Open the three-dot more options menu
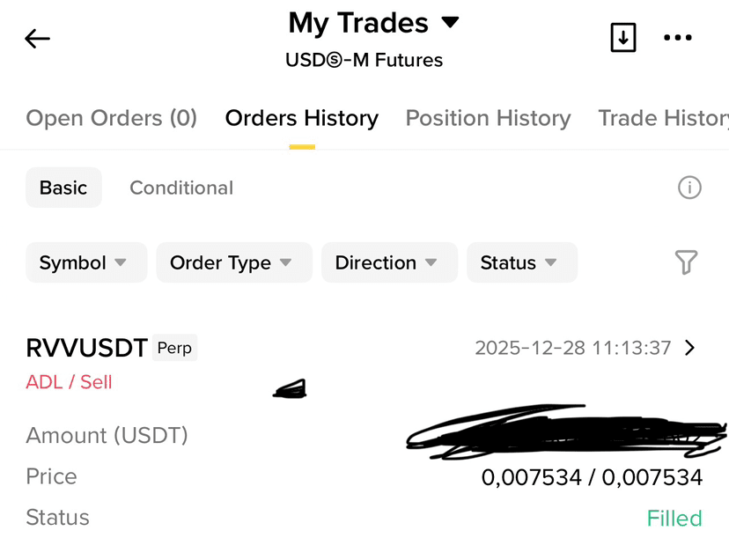729x560 pixels. click(x=677, y=38)
